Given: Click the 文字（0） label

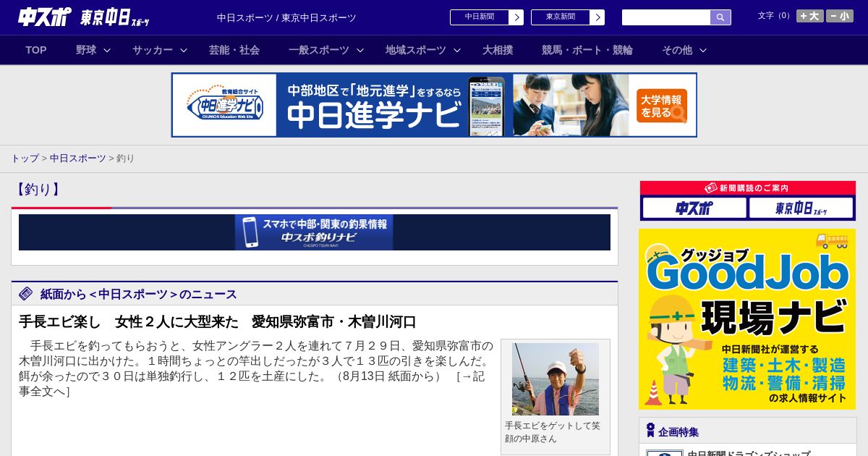Looking at the screenshot, I should [x=775, y=15].
